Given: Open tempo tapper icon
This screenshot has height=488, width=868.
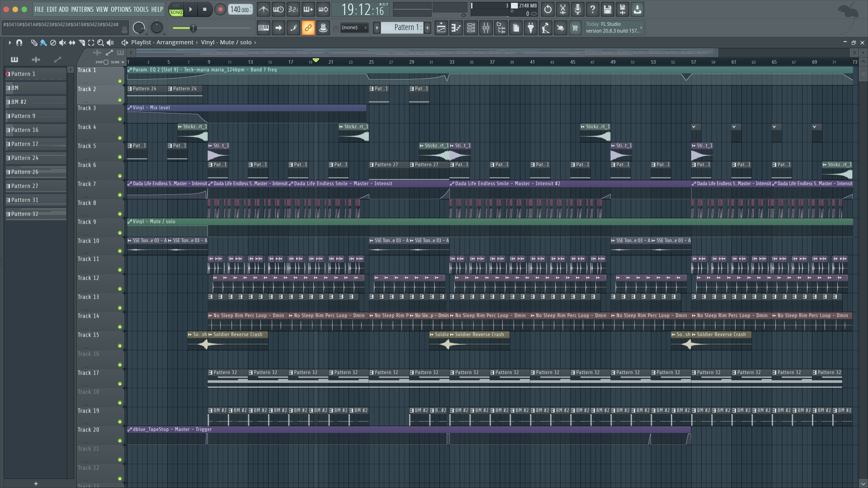Looking at the screenshot, I should coord(546,28).
